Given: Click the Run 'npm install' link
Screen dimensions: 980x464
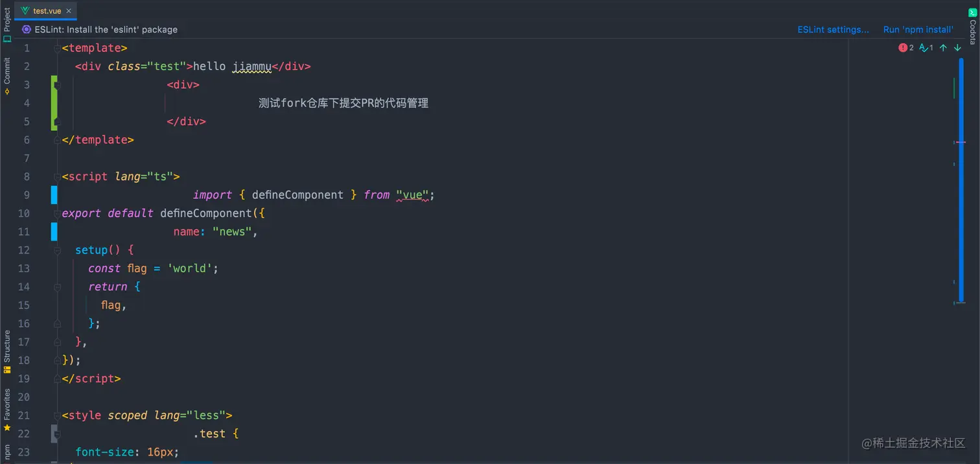Looking at the screenshot, I should point(918,29).
